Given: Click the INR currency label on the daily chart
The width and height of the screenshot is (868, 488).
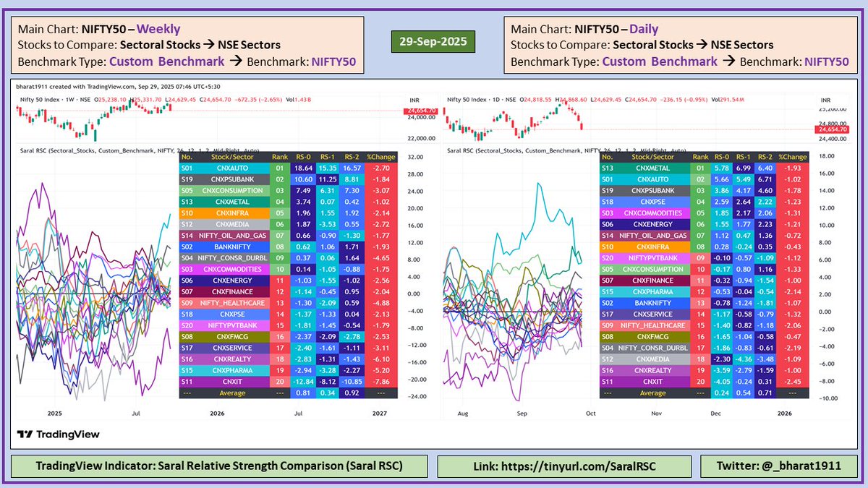Looking at the screenshot, I should [825, 99].
